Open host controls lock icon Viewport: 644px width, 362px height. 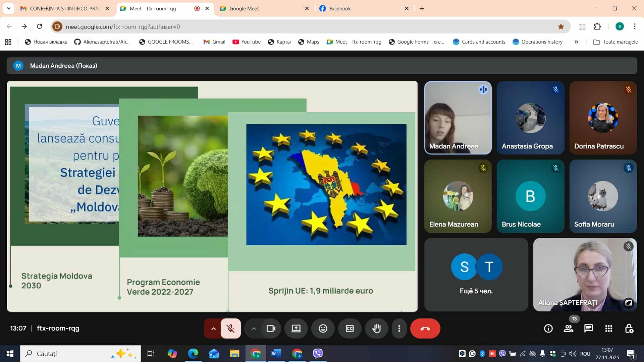tap(629, 328)
